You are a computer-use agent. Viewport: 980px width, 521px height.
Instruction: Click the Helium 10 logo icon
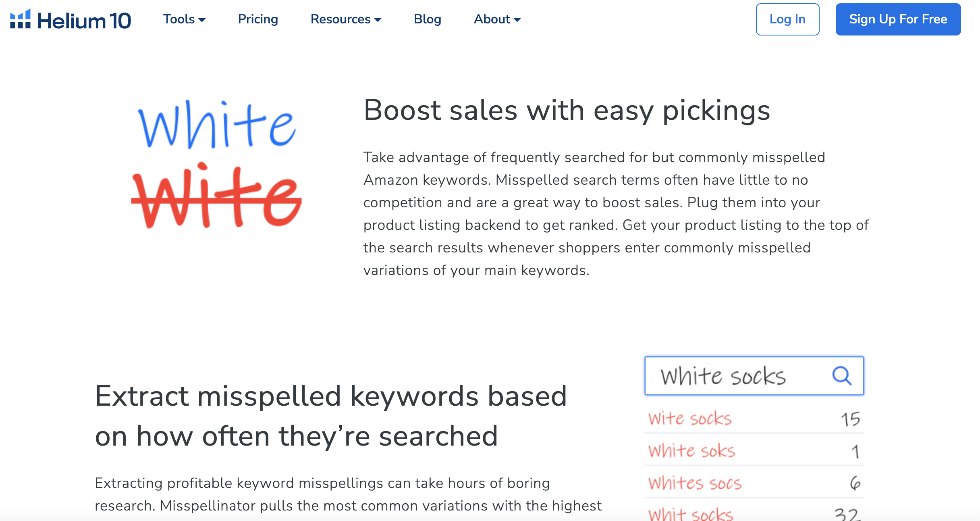click(20, 19)
